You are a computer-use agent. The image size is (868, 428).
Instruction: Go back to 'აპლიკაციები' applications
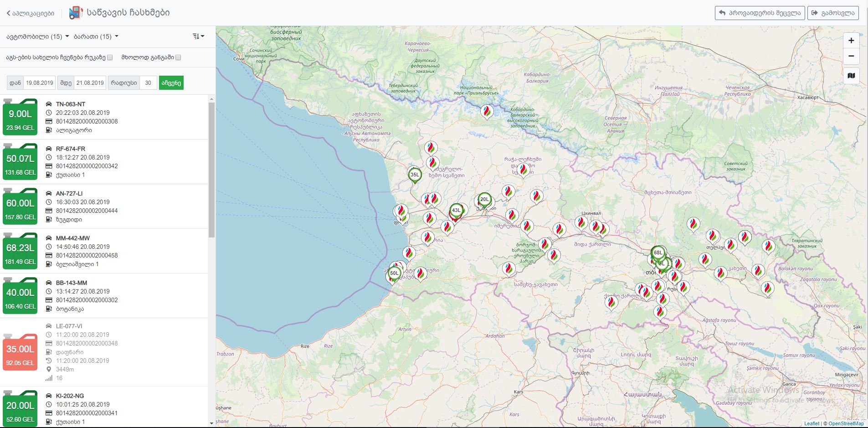point(31,13)
